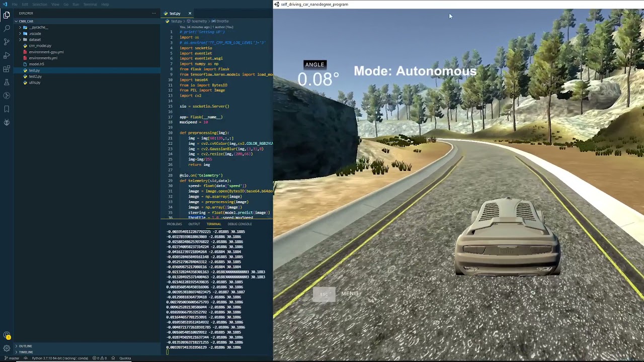The image size is (644, 362).
Task: Click the cloud sync changes status icon
Action: [x=25, y=358]
